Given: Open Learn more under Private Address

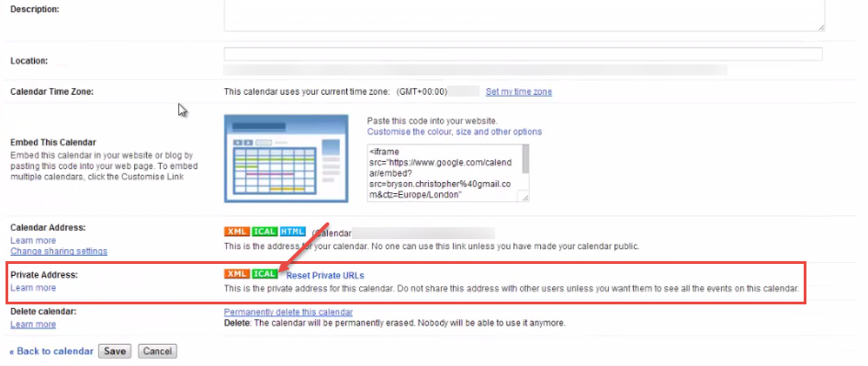Looking at the screenshot, I should click(x=33, y=287).
